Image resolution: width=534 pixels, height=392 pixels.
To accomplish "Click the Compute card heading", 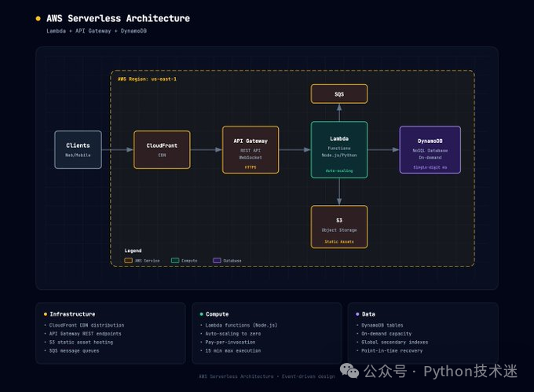I will pyautogui.click(x=218, y=314).
